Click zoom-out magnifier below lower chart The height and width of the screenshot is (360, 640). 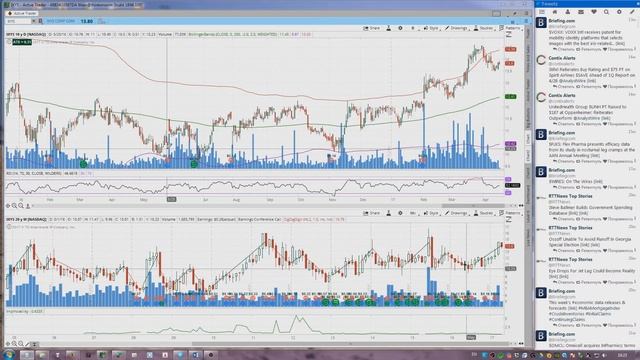(x=21, y=344)
